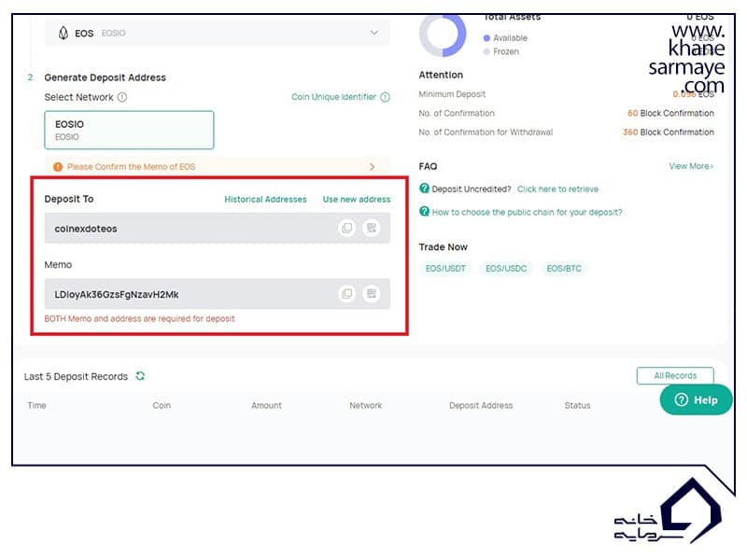Open All Records button
This screenshot has height=560, width=747.
click(675, 376)
